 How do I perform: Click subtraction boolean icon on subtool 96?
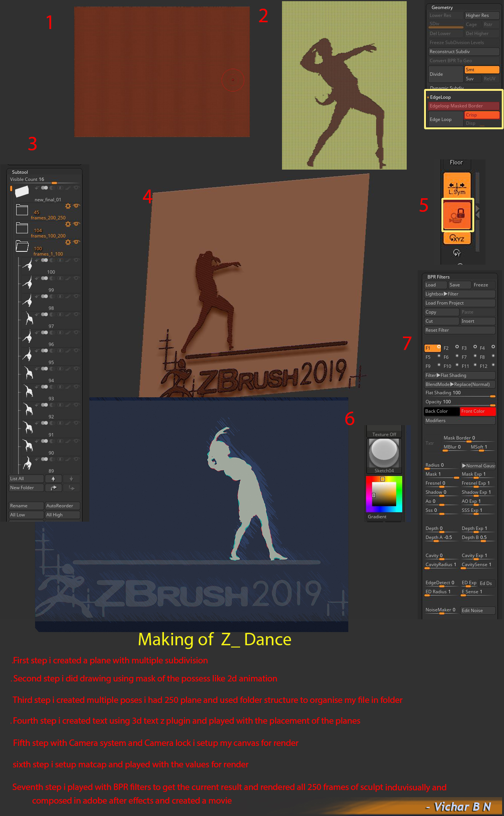[52, 332]
